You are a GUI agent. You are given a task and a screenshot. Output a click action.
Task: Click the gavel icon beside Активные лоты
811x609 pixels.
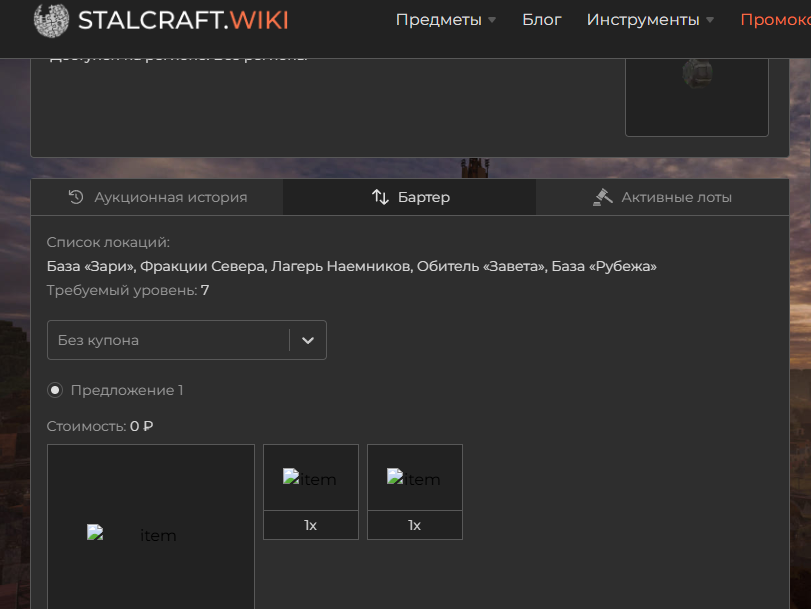602,197
